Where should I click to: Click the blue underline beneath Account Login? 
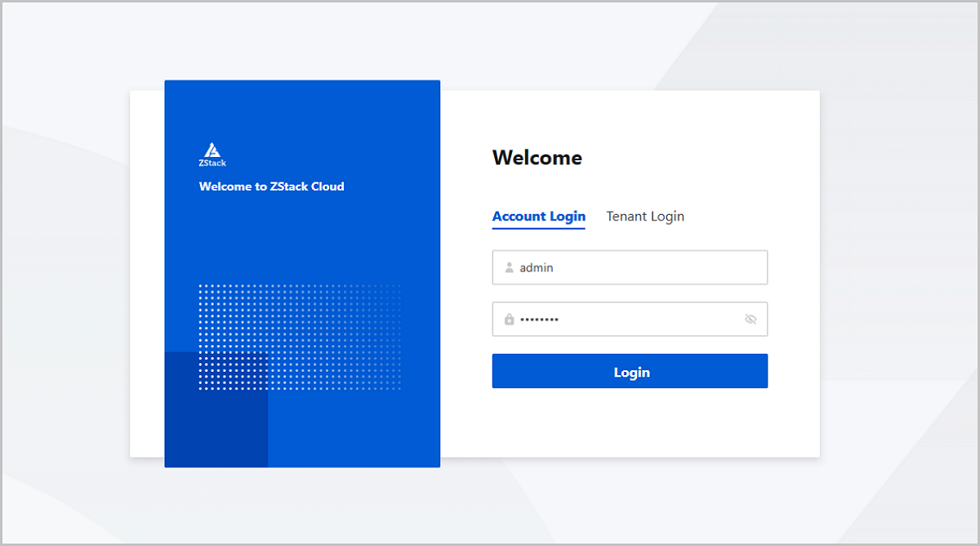(x=538, y=228)
